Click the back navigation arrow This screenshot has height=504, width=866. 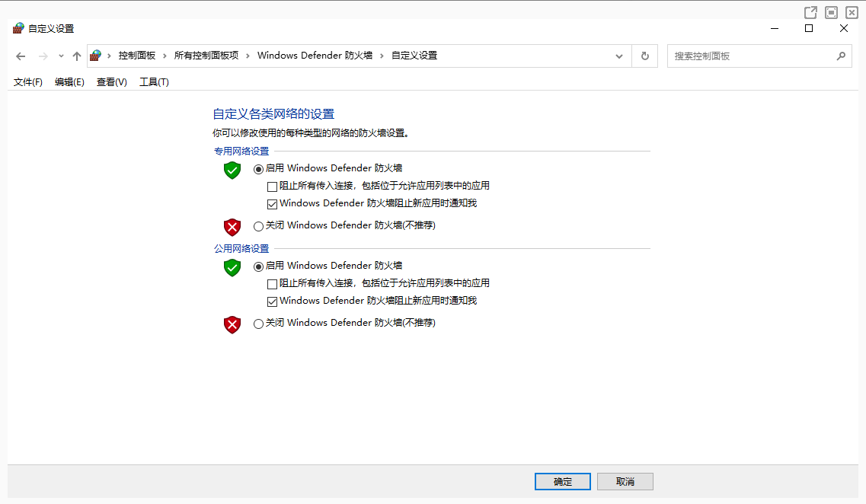click(x=21, y=56)
